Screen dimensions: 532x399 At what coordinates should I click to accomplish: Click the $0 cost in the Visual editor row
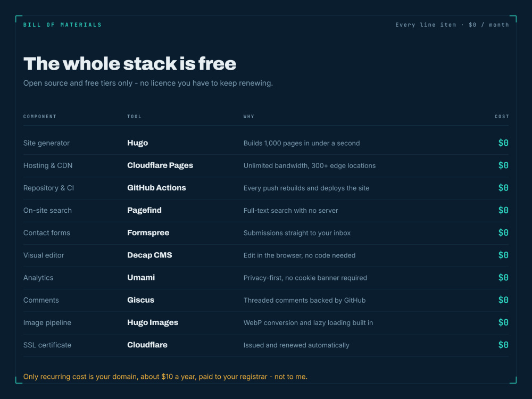click(503, 255)
